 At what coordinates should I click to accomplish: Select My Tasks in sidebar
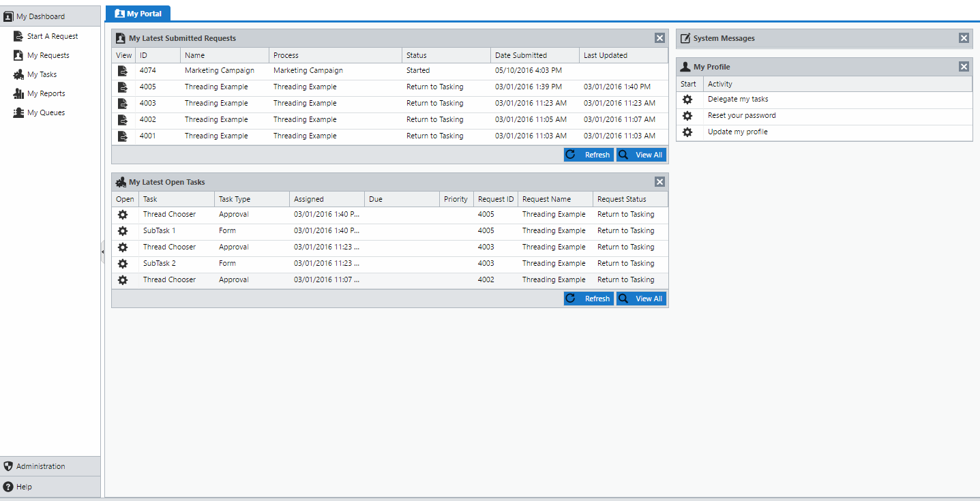42,74
